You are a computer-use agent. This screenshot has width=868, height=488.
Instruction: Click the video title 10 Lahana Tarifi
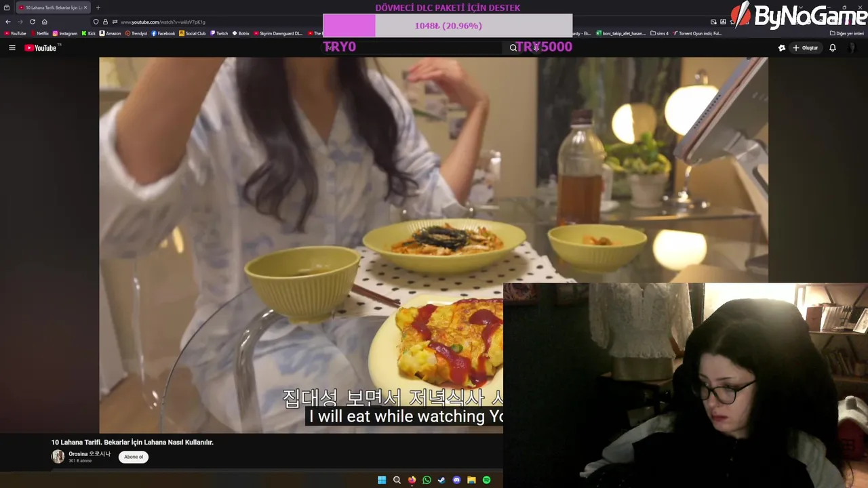[x=132, y=442]
